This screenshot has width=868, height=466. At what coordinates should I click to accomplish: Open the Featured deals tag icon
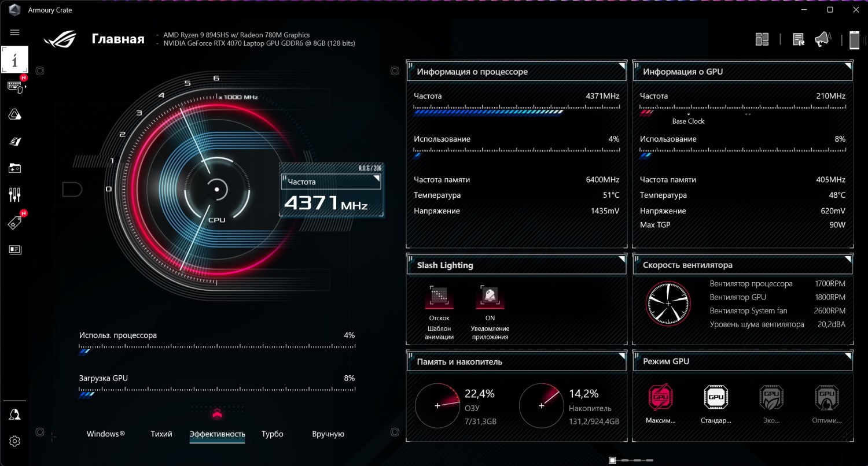[15, 223]
